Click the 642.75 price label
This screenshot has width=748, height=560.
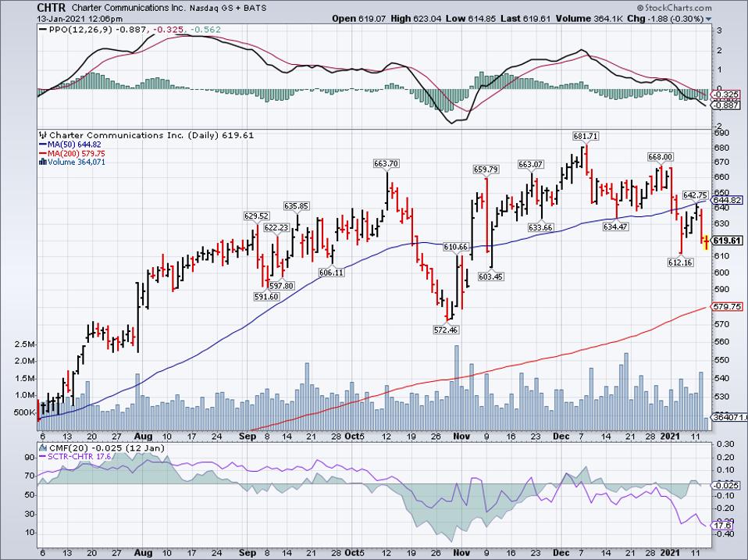[x=696, y=195]
